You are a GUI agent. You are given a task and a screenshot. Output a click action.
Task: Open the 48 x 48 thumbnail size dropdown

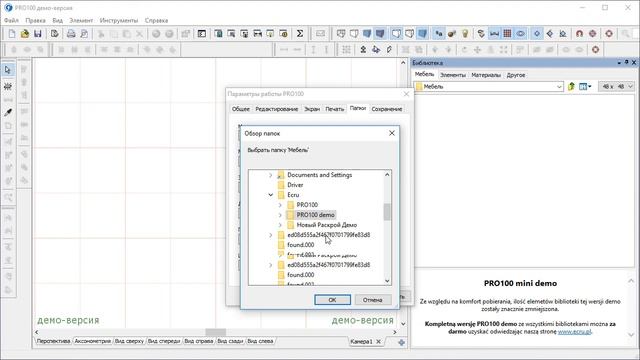630,87
